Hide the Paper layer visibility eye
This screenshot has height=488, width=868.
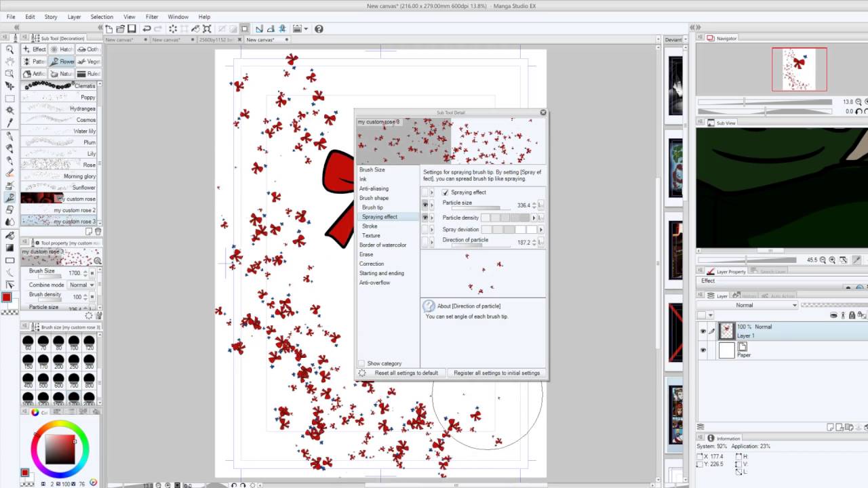click(703, 350)
